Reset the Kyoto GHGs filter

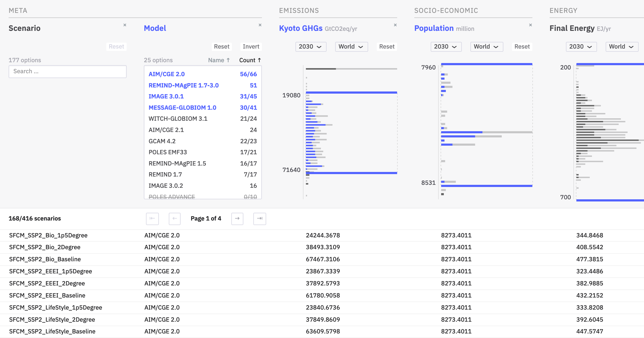click(387, 46)
